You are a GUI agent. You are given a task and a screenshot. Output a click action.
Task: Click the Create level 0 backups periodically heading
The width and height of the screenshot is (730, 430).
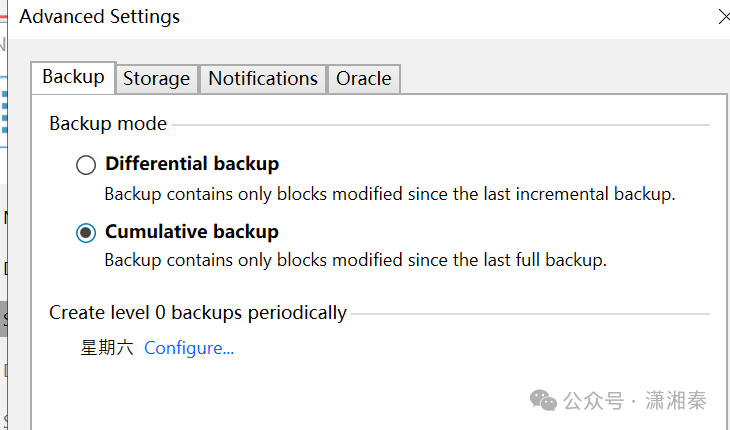tap(198, 313)
